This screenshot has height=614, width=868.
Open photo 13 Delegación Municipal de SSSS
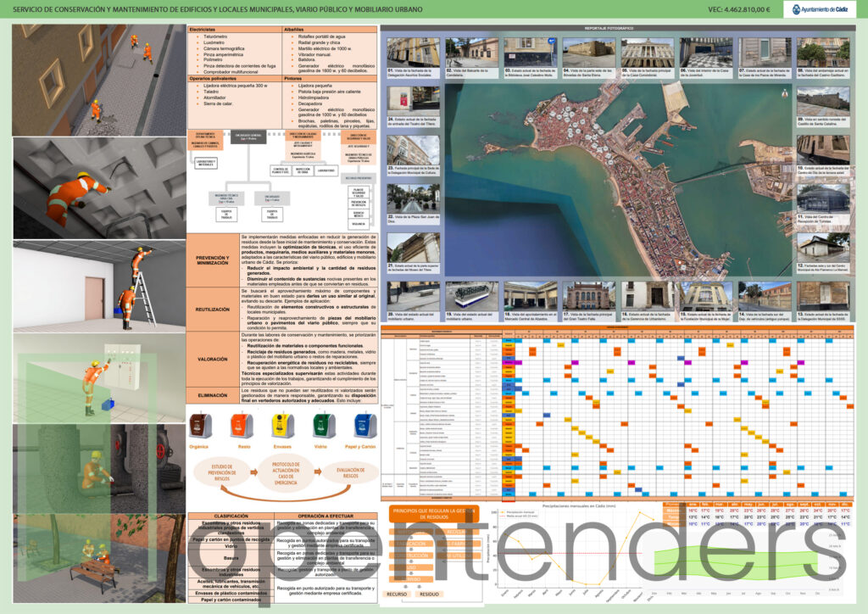coord(823,296)
